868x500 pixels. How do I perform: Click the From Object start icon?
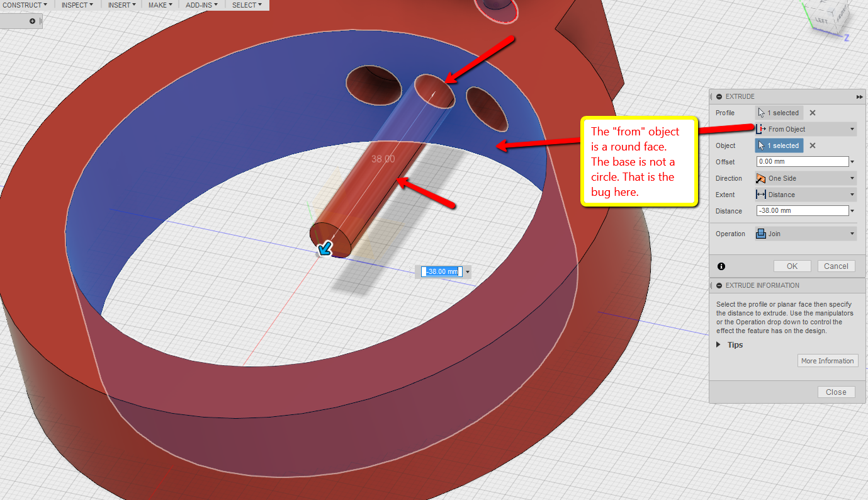(x=762, y=129)
